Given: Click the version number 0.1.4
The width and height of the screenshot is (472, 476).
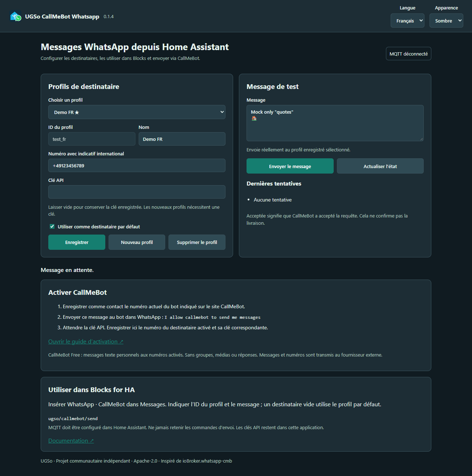Looking at the screenshot, I should 109,17.
